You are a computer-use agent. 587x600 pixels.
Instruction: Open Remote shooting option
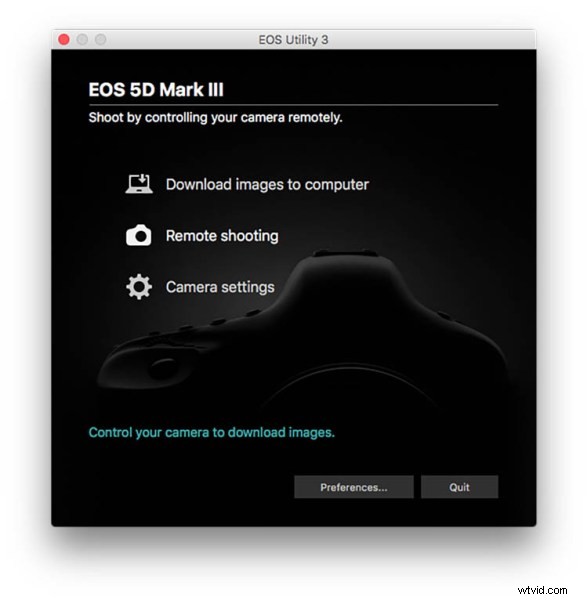pyautogui.click(x=222, y=236)
